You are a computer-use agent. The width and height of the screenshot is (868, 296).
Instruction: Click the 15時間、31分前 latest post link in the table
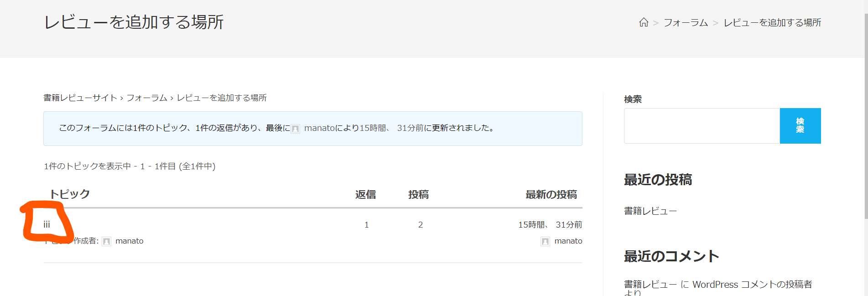click(550, 224)
